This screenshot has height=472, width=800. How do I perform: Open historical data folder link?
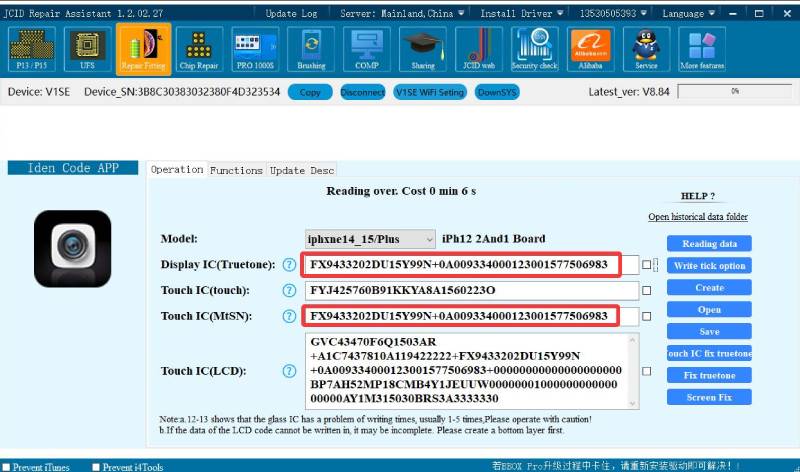[x=698, y=217]
